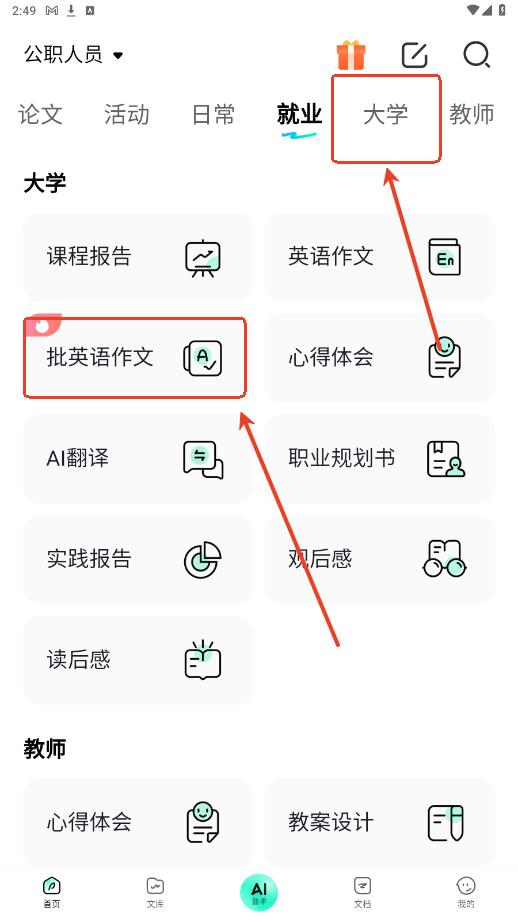Open the 读后感 card
Image resolution: width=518 pixels, height=922 pixels.
pyautogui.click(x=138, y=660)
